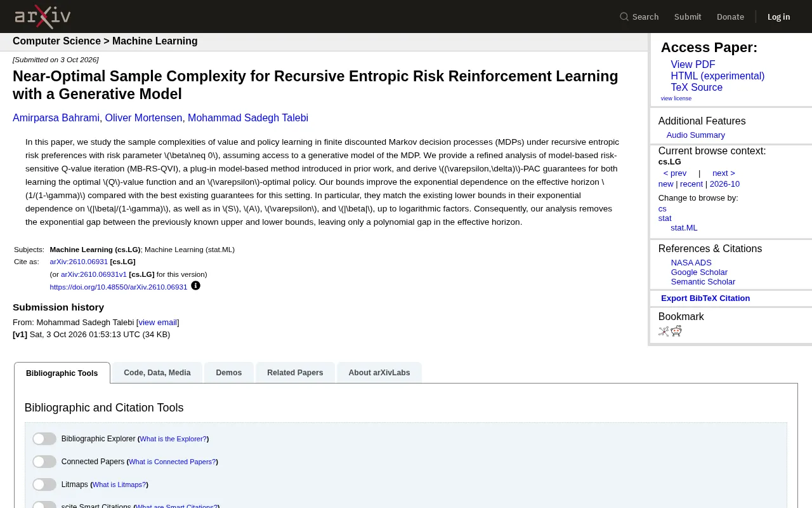Viewport: 812px width, 508px height.
Task: Open the View PDF link
Action: pos(693,65)
